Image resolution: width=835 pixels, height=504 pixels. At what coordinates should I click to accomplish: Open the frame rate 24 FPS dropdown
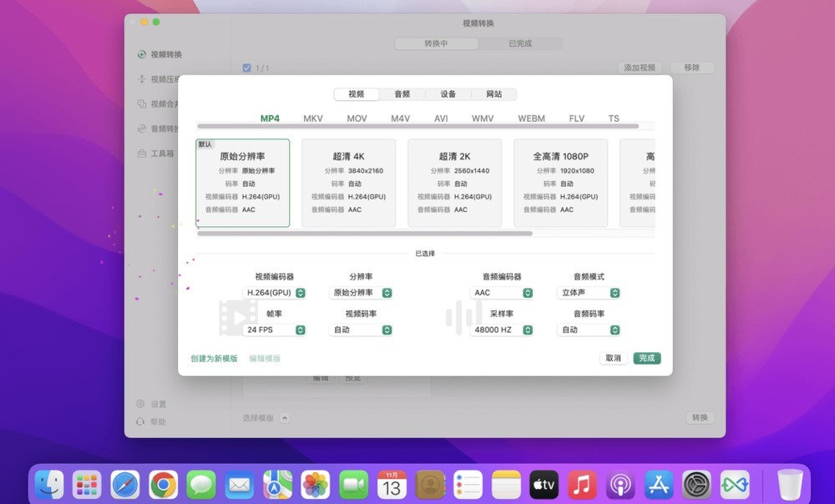click(x=275, y=330)
